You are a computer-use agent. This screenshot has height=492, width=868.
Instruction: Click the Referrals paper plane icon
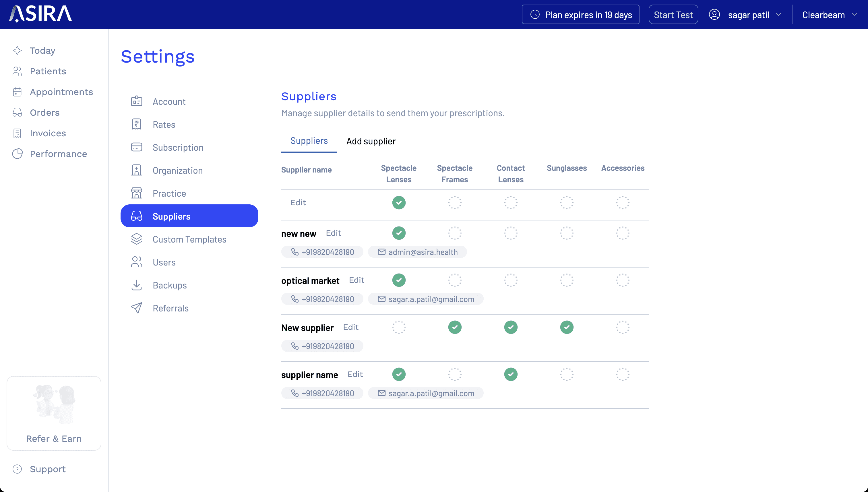coord(137,308)
